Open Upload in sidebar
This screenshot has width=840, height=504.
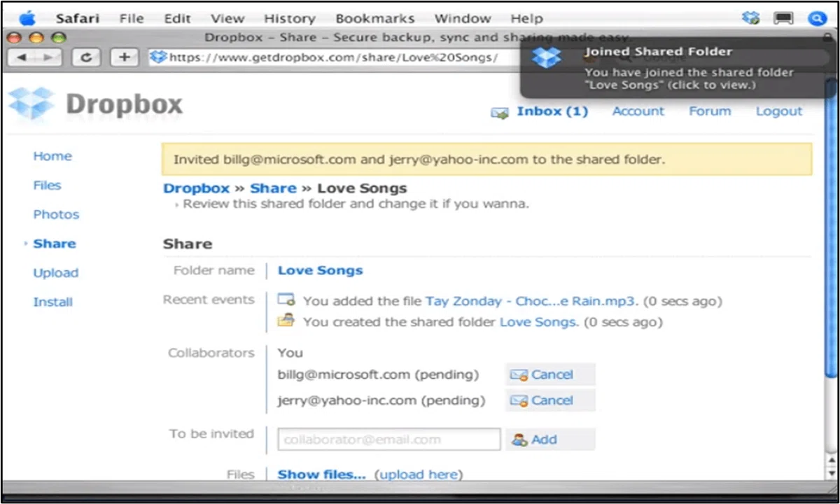coord(56,273)
